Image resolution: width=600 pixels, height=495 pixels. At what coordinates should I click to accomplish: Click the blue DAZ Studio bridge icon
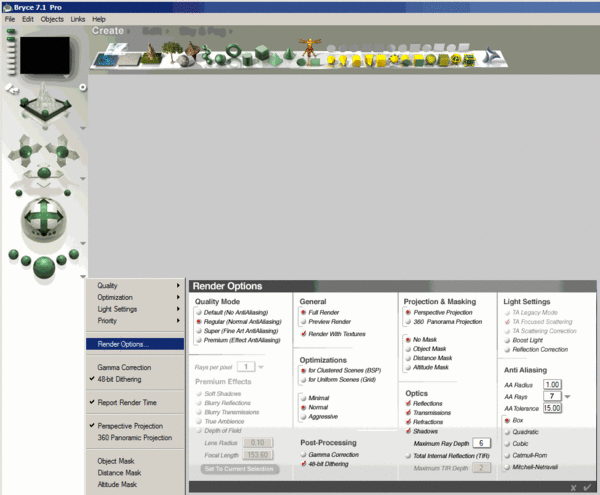tap(492, 56)
